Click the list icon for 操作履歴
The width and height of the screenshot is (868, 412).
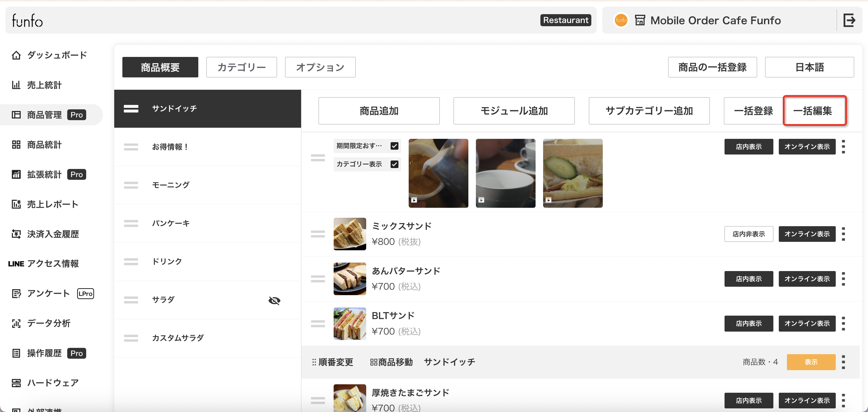(x=16, y=353)
